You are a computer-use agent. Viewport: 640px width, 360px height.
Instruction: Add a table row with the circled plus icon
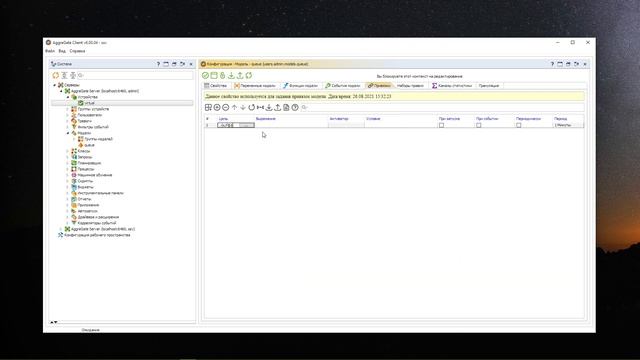[217, 107]
